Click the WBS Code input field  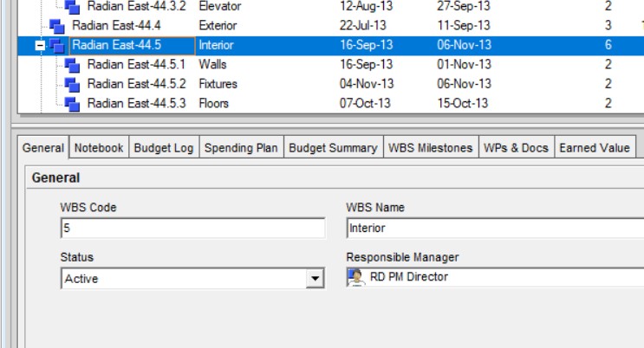pyautogui.click(x=192, y=229)
